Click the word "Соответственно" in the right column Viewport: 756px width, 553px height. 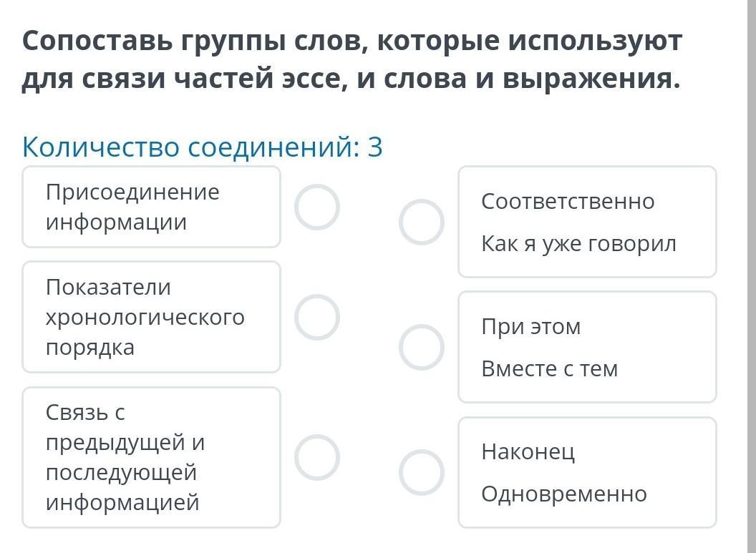pos(568,202)
